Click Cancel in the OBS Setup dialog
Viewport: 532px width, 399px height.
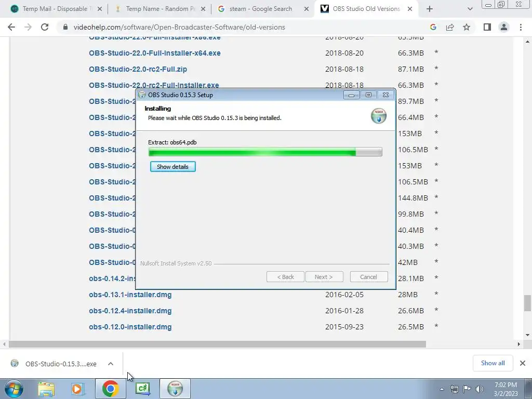tap(368, 277)
